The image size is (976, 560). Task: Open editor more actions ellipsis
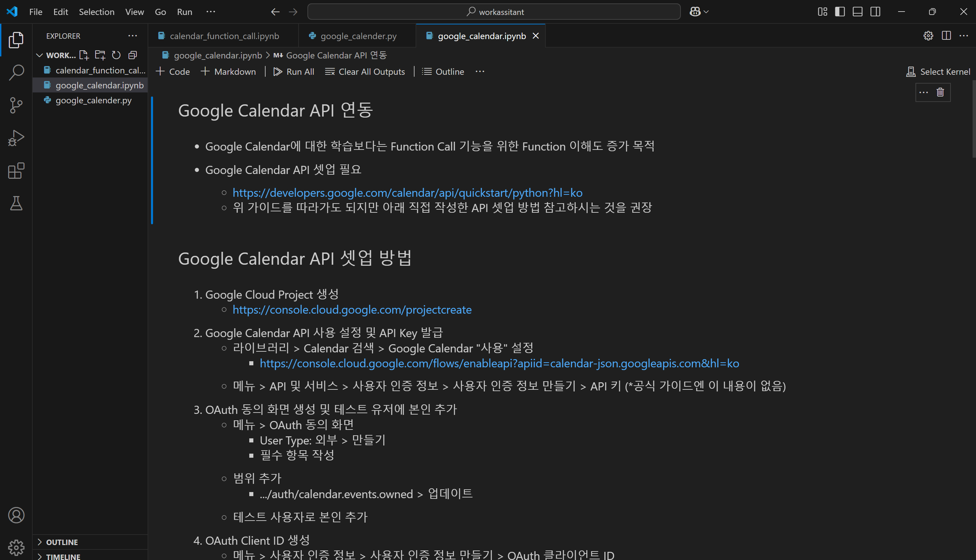click(964, 36)
